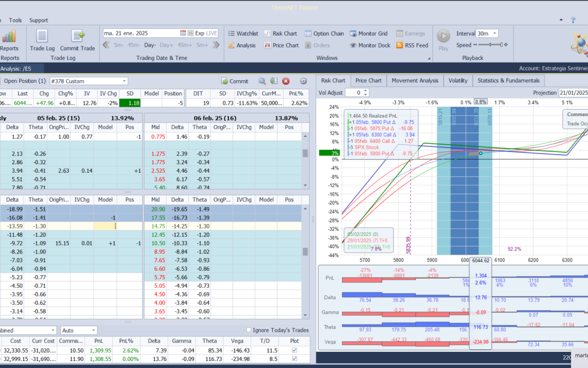Show the Monitor Dock

pyautogui.click(x=370, y=45)
